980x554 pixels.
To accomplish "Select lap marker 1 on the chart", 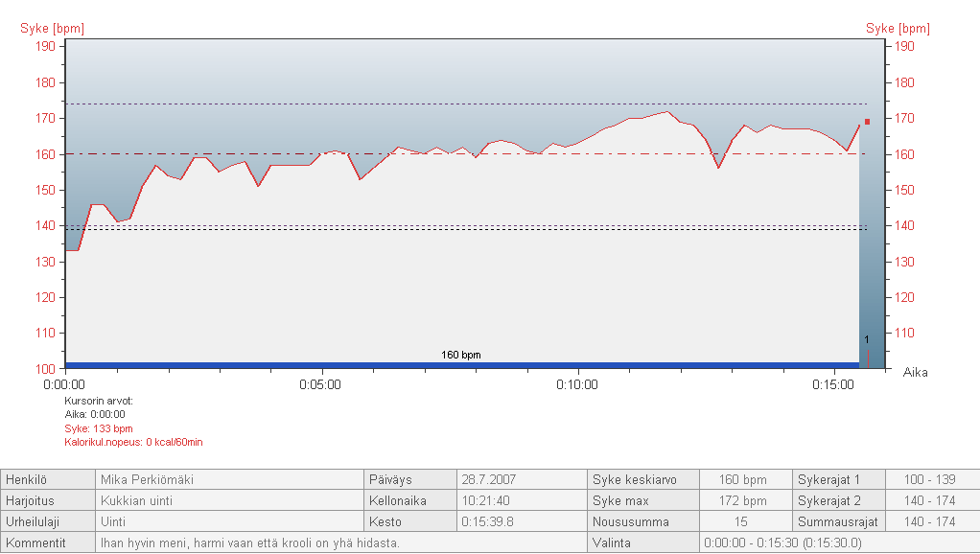I will point(866,340).
